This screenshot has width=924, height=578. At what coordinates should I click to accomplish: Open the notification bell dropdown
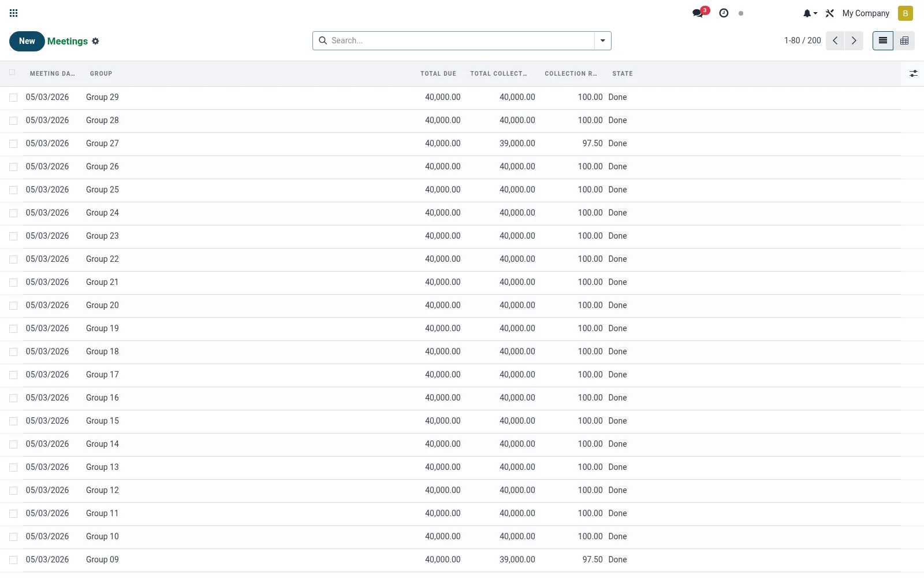click(x=810, y=13)
